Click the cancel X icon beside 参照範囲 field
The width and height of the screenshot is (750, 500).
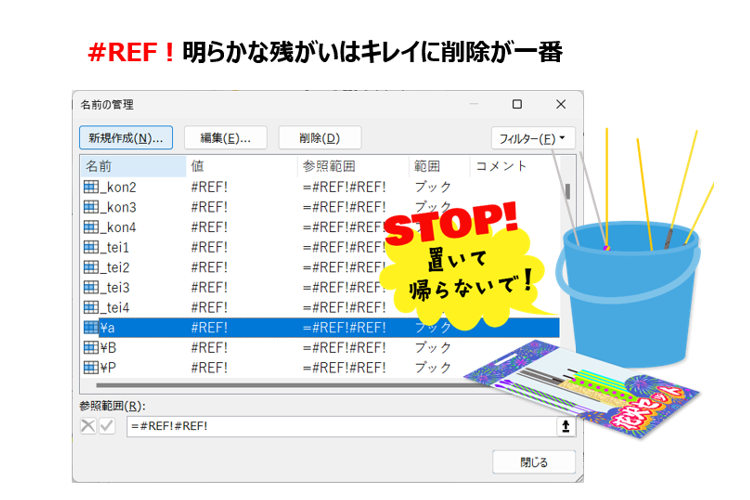[x=88, y=425]
